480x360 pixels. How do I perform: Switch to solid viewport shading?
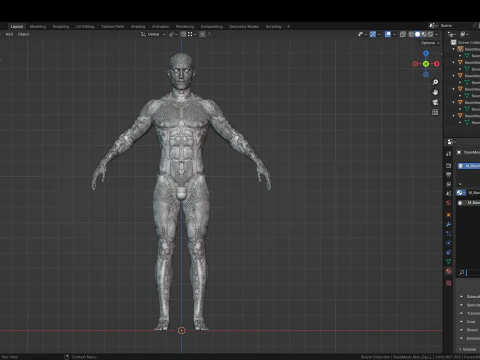tap(417, 34)
